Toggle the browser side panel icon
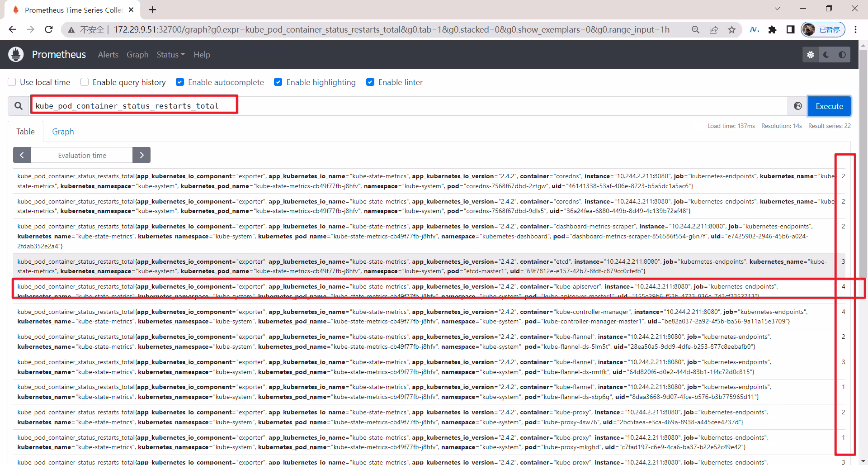 point(790,29)
